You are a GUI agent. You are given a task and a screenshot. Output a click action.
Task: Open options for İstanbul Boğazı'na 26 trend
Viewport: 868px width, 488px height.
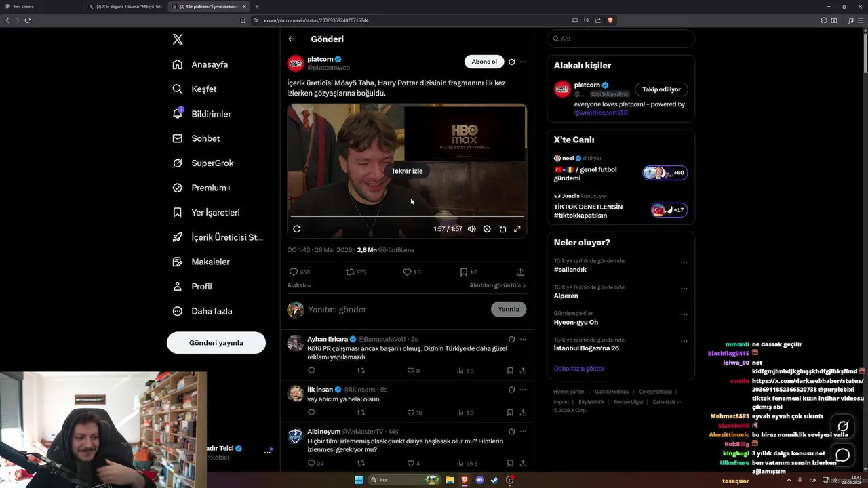(684, 342)
